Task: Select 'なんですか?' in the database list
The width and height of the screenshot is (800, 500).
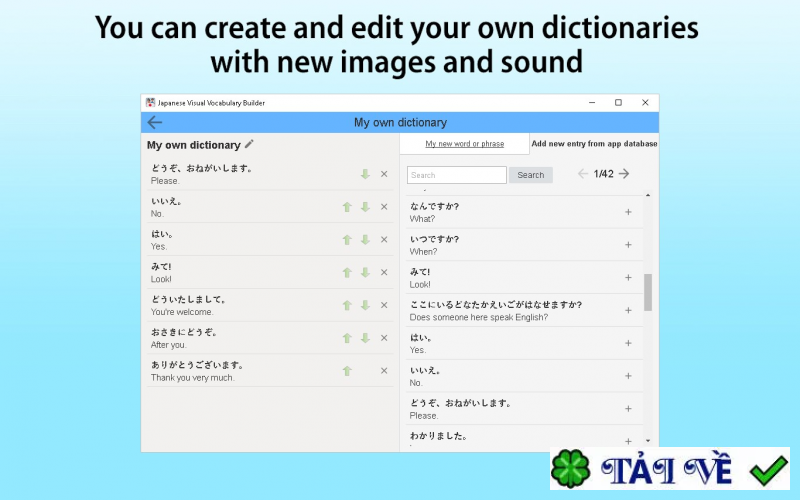Action: 524,212
